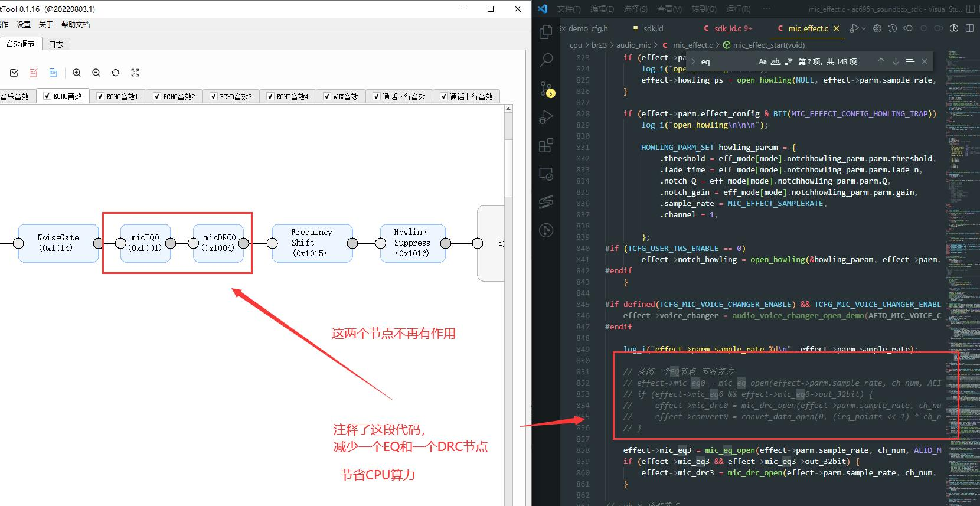This screenshot has height=506, width=980.
Task: Select the NoiseGate (0x1014) node
Action: (x=58, y=243)
